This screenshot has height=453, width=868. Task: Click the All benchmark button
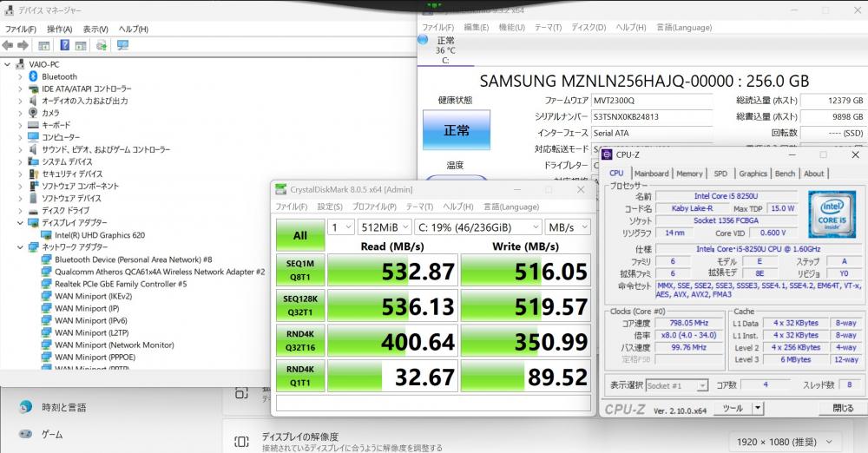[x=300, y=235]
